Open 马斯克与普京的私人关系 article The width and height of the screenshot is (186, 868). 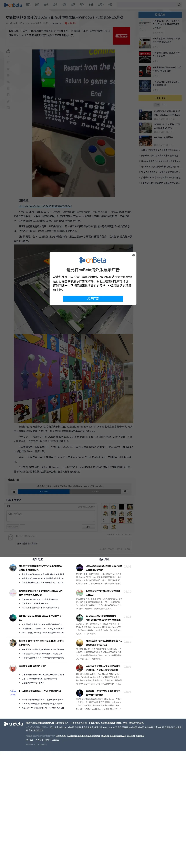point(103,667)
